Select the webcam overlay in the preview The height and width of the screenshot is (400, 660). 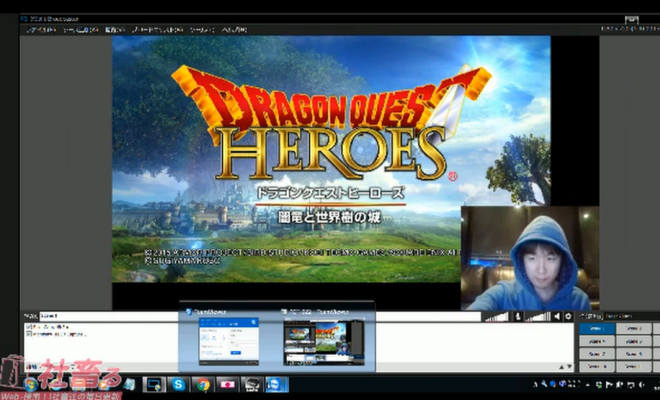click(529, 259)
